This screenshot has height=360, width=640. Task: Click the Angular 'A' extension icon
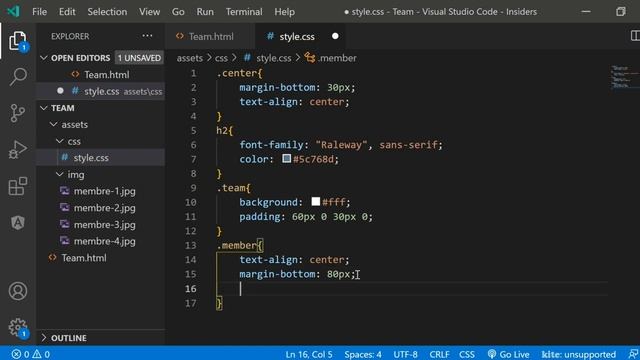[x=18, y=222]
